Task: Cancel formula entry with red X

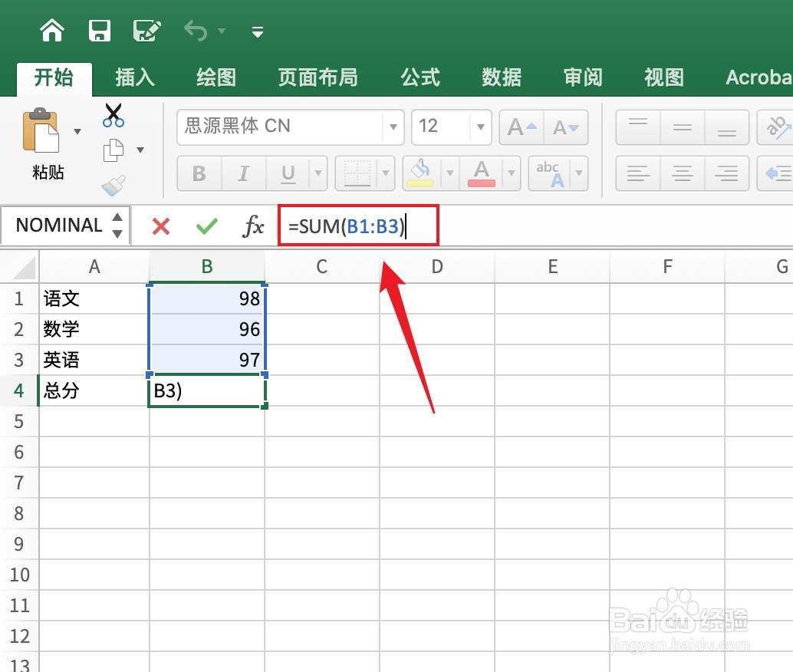Action: 161,226
